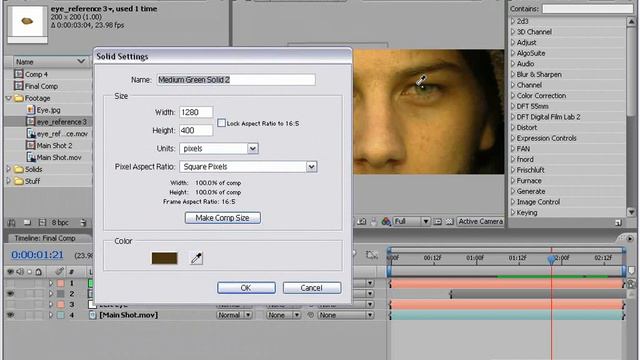Toggle visibility switch of layer 1
Image resolution: width=640 pixels, height=360 pixels.
(10, 283)
